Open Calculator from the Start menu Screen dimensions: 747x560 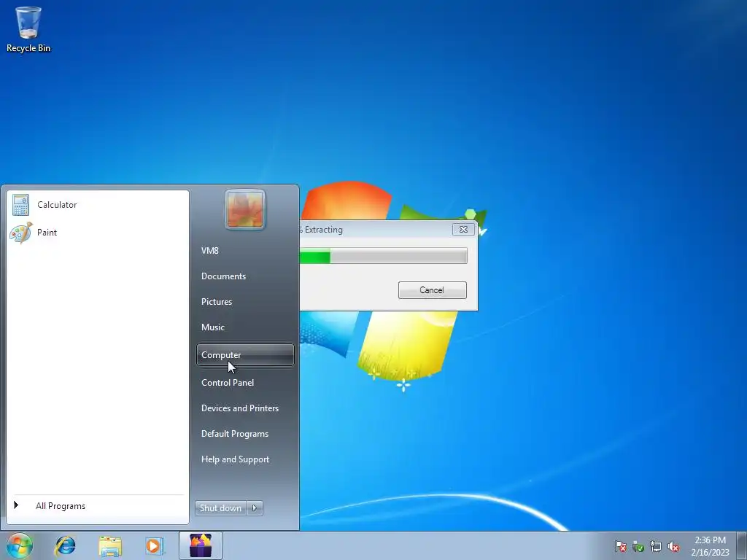[x=98, y=205]
